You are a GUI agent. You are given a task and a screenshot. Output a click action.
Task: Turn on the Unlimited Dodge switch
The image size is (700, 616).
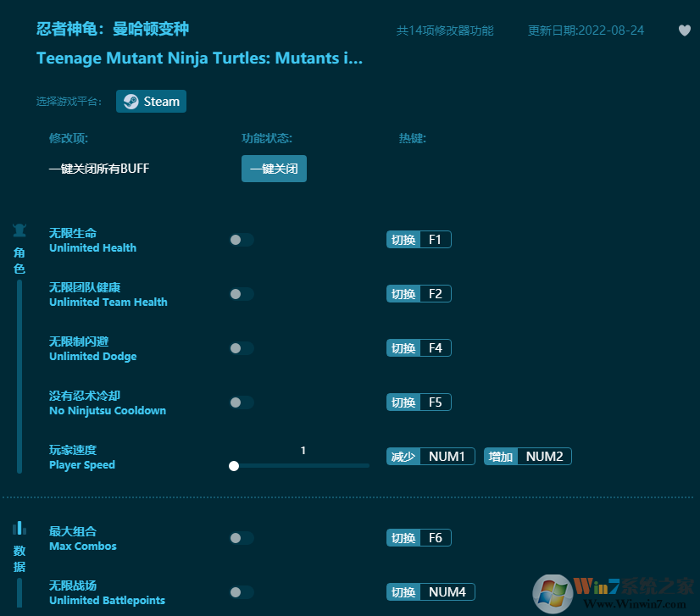click(x=241, y=348)
